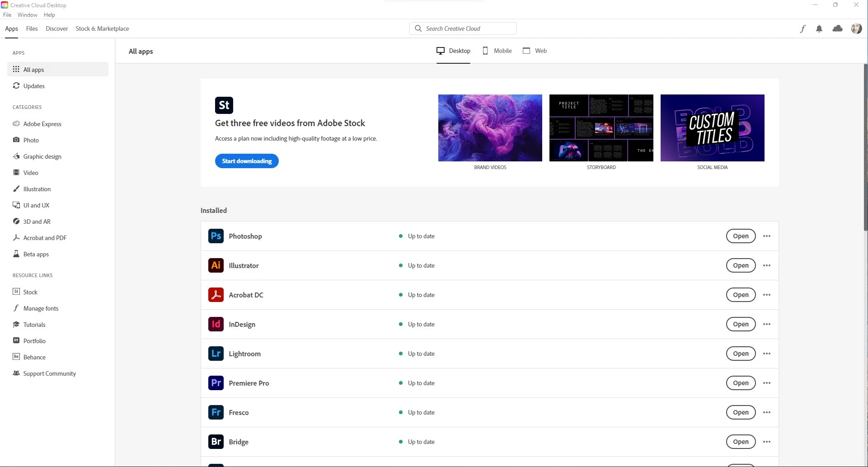Viewport: 868px width, 467px height.
Task: Click the Illustrator app icon
Action: (x=216, y=265)
